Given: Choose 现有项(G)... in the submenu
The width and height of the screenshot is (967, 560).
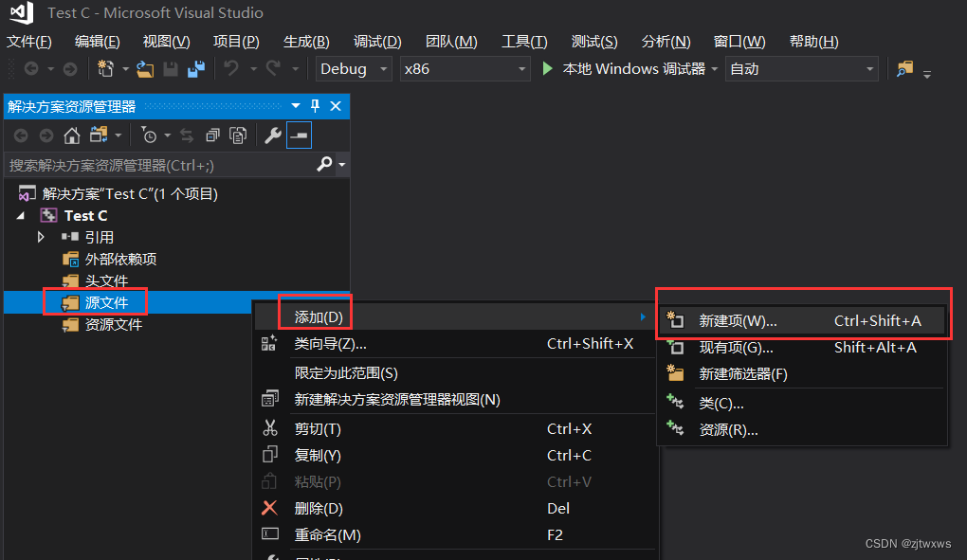Looking at the screenshot, I should (802, 348).
